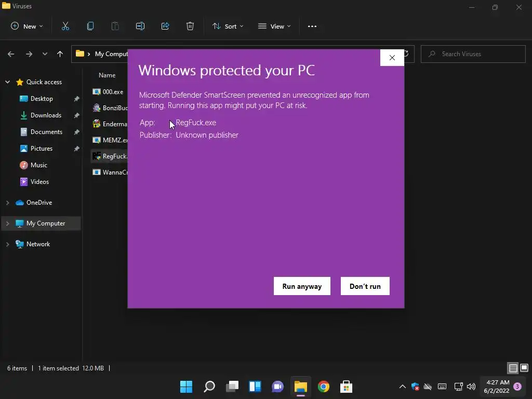Open Videos in the sidebar
This screenshot has width=532, height=399.
[x=39, y=182]
